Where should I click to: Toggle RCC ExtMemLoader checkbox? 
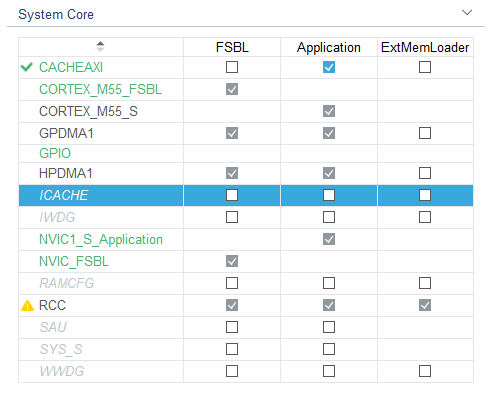425,305
